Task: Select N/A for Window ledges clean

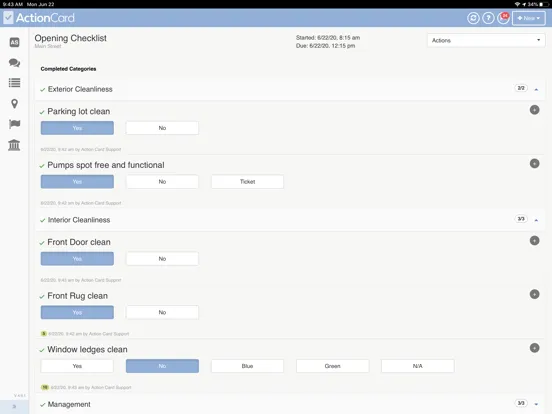Action: click(418, 366)
